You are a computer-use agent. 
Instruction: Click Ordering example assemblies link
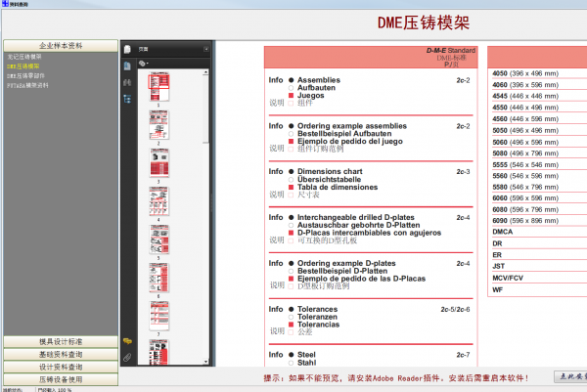[x=352, y=126]
